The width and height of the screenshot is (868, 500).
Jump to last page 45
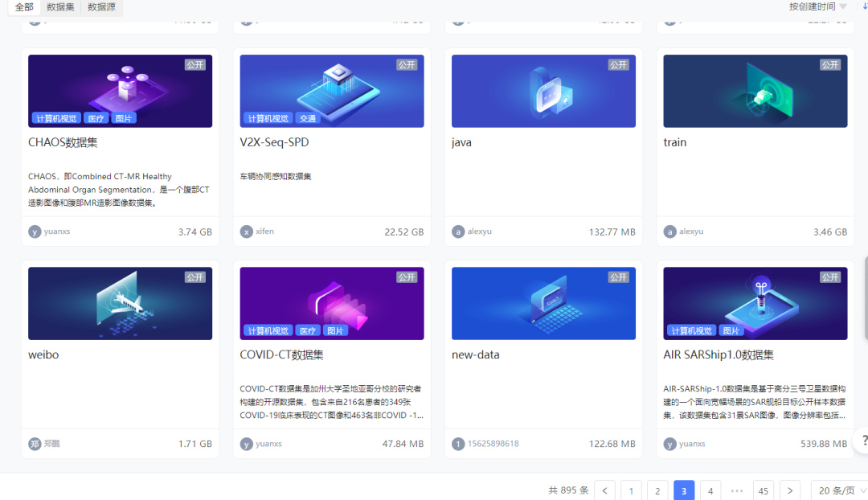pyautogui.click(x=764, y=490)
